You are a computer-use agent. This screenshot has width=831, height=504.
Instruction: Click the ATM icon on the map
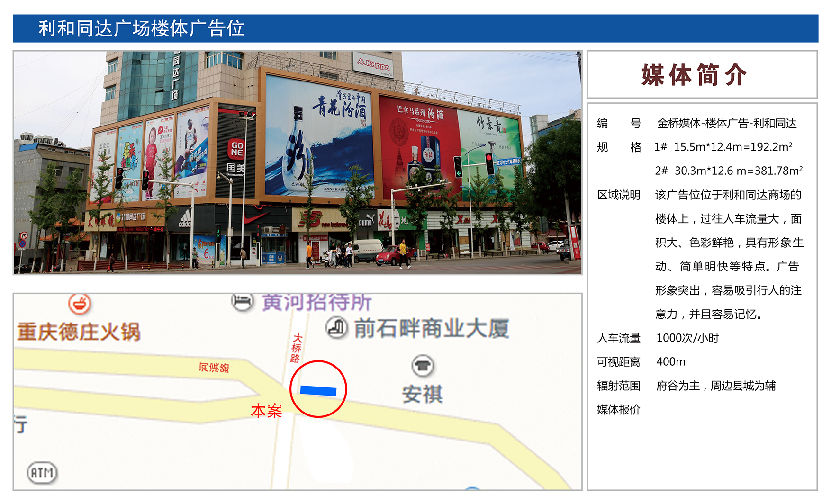pos(42,472)
